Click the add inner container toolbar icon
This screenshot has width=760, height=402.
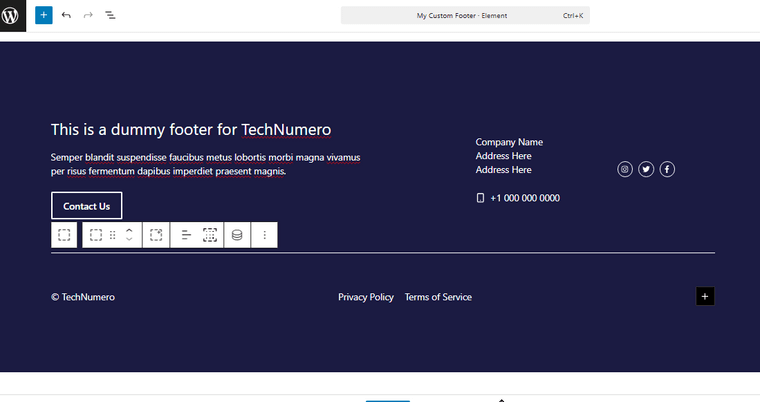pyautogui.click(x=156, y=235)
